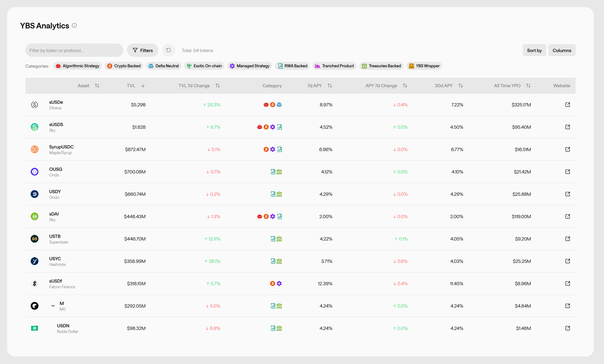Open the Sort by dropdown

(534, 50)
